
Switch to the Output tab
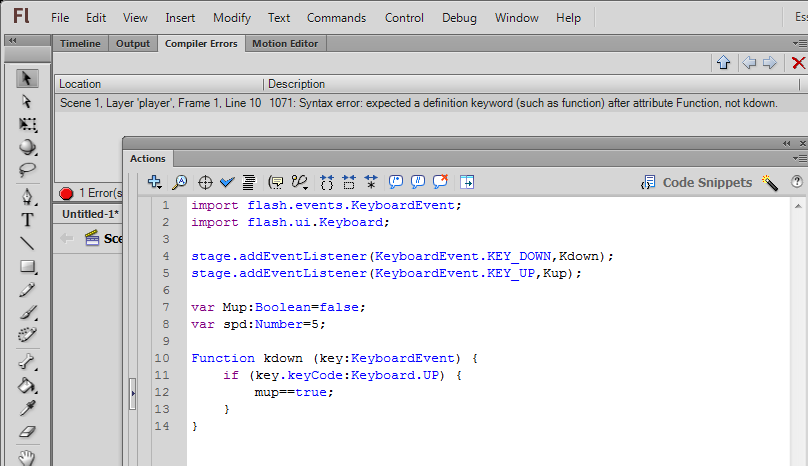click(132, 44)
